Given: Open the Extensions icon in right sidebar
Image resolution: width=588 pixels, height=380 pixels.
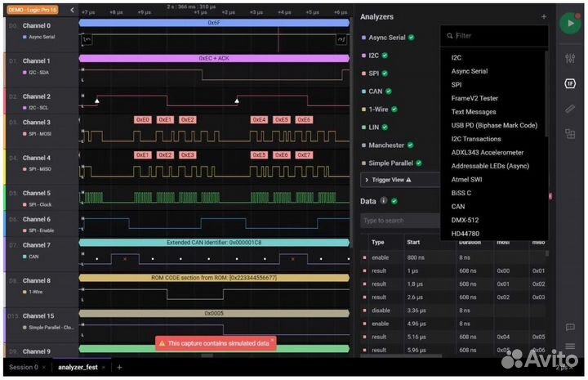Looking at the screenshot, I should (x=570, y=133).
